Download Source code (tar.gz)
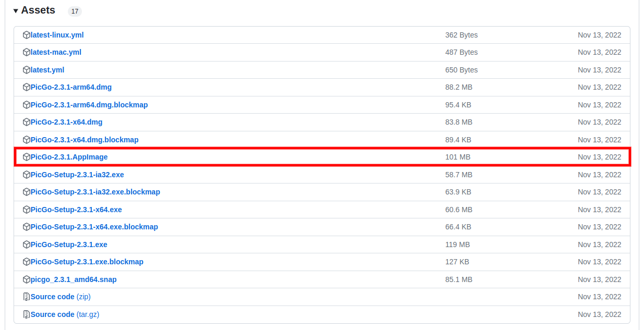This screenshot has width=644, height=330. point(65,314)
